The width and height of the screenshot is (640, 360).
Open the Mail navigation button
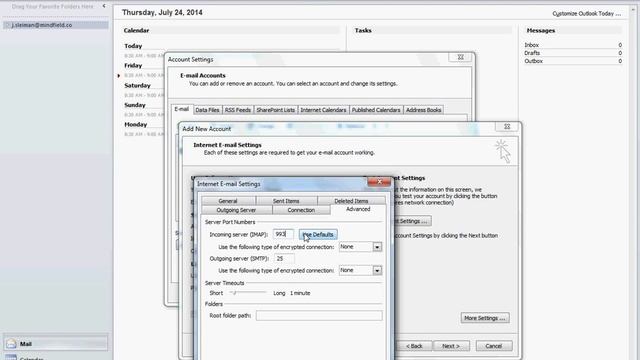[x=56, y=343]
